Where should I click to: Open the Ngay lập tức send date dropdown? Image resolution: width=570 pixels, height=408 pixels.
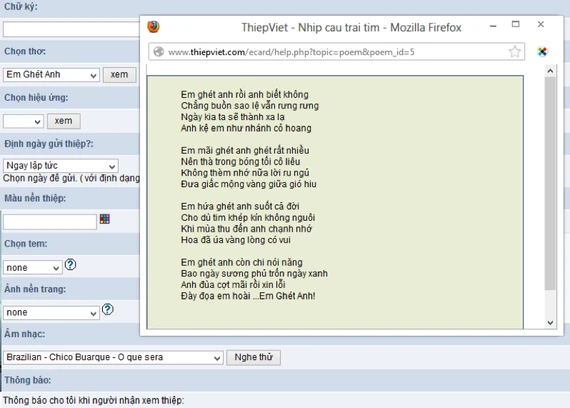[61, 166]
